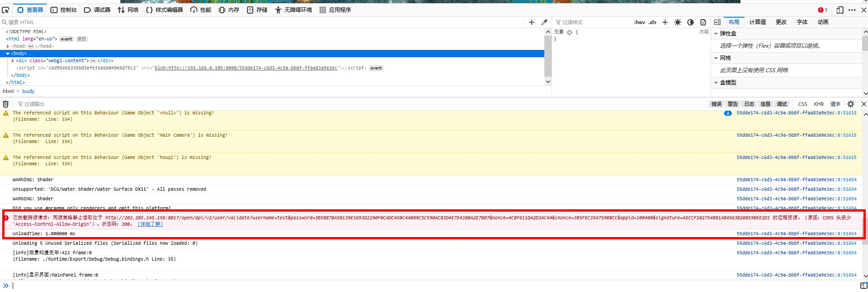
Task: Open the blob script src link
Action: (246, 68)
